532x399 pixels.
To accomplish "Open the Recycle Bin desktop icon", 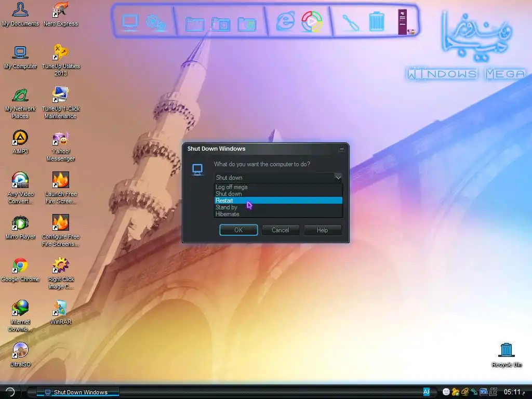I will [507, 355].
